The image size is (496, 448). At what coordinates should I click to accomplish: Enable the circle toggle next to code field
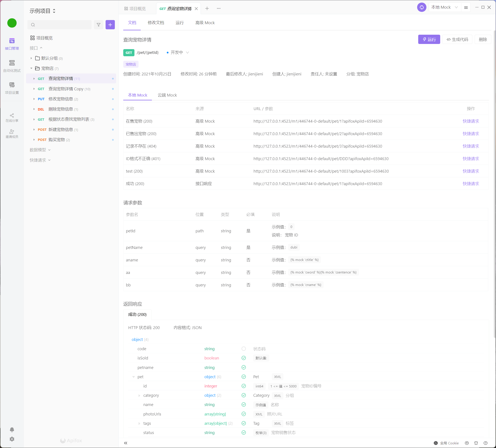point(243,349)
